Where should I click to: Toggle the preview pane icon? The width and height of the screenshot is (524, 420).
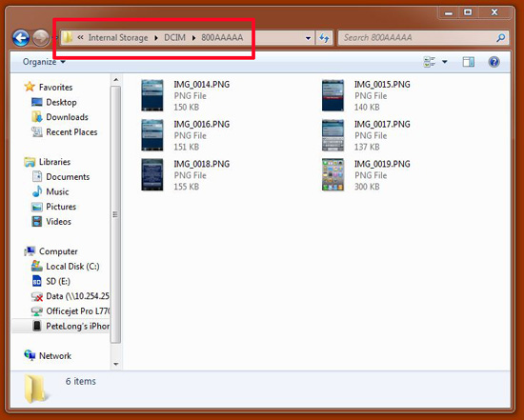[468, 62]
